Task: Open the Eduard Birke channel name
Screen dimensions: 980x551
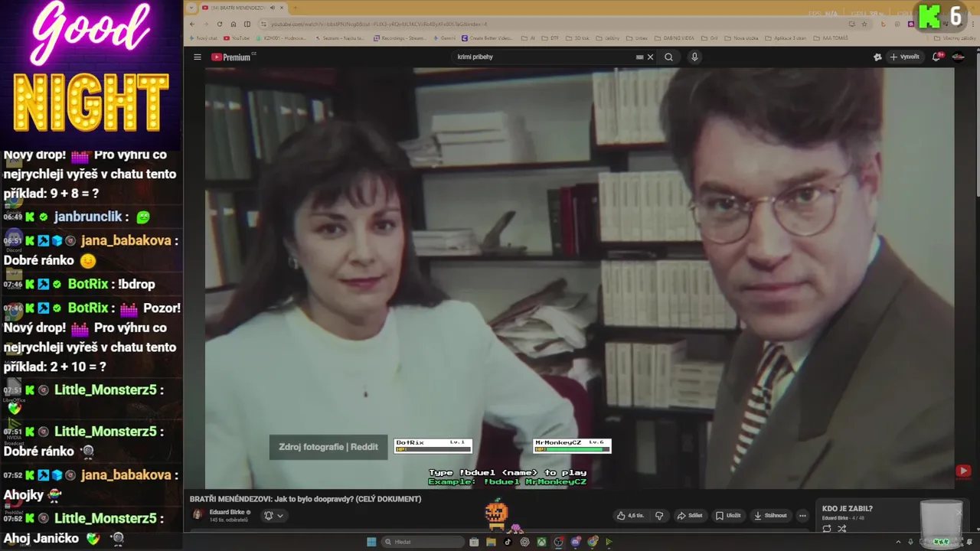Action: point(227,512)
